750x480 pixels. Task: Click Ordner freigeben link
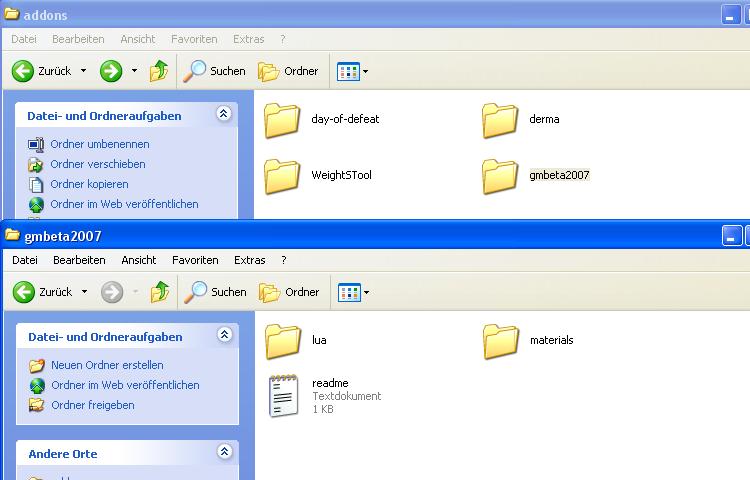click(x=92, y=405)
